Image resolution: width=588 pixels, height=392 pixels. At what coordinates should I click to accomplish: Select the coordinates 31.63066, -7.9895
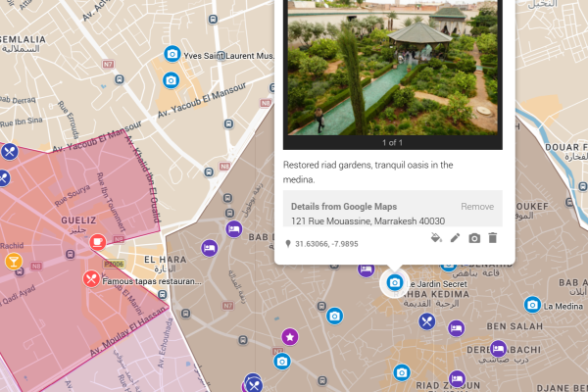(x=326, y=244)
